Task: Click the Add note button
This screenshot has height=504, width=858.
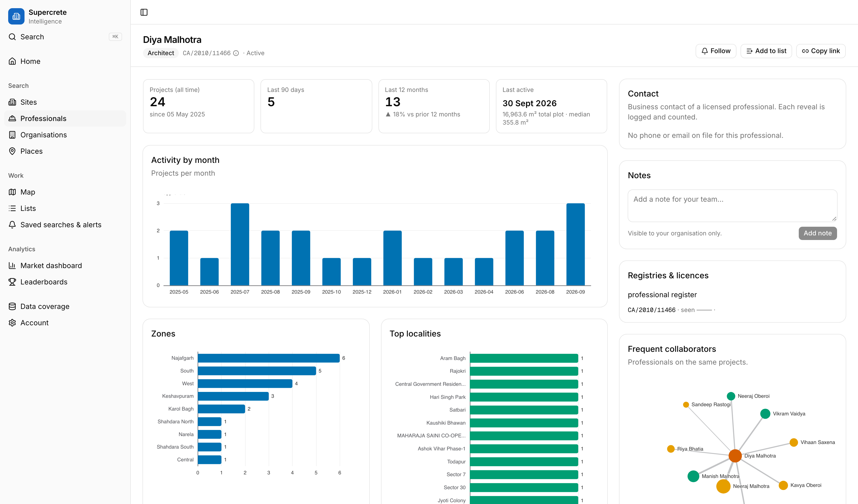Action: tap(817, 233)
